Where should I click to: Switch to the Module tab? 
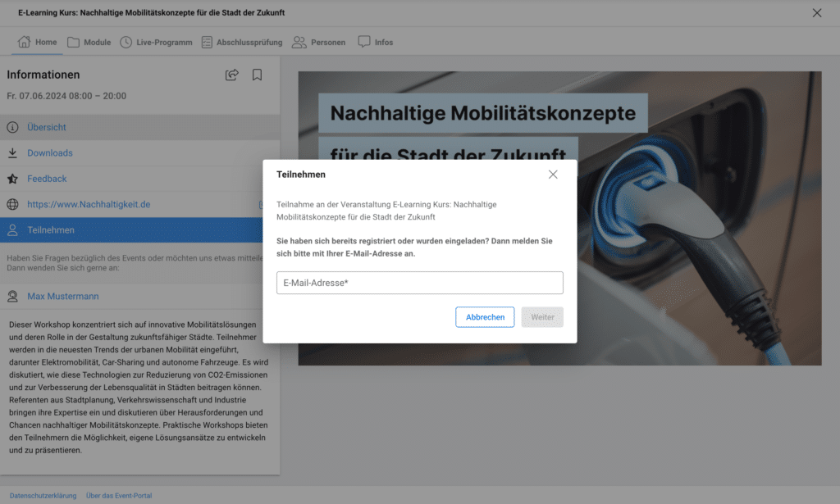point(89,43)
